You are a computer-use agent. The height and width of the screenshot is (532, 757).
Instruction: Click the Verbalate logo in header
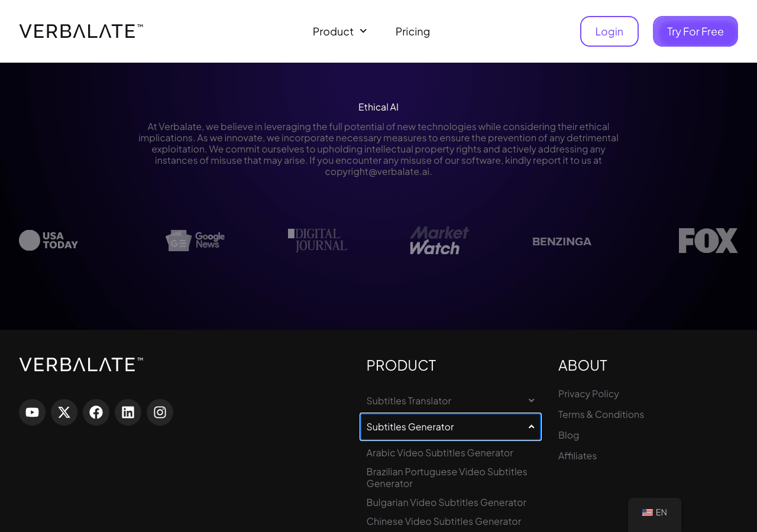[81, 31]
